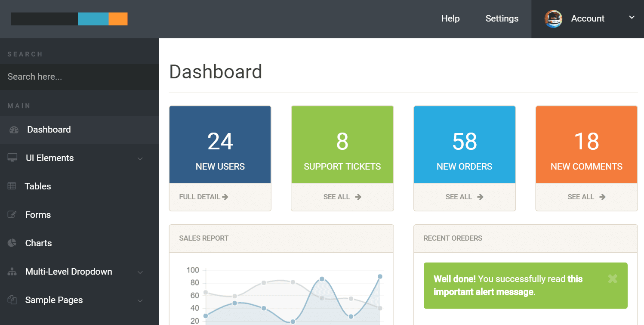Click the Dashboard gauge icon in sidebar
644x325 pixels.
[x=14, y=130]
